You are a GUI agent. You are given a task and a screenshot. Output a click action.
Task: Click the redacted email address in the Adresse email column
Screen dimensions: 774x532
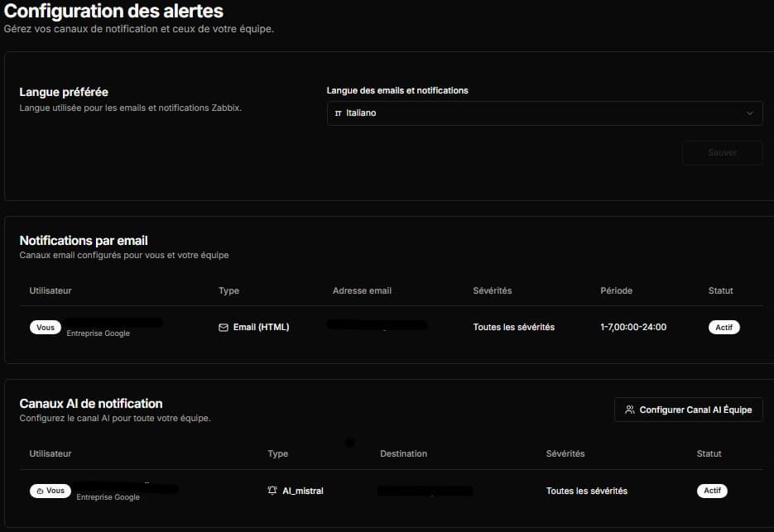[377, 325]
